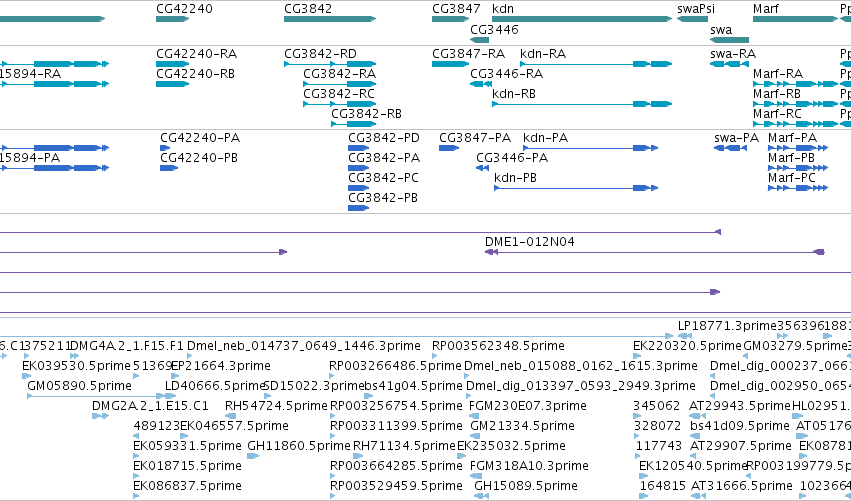Select EST AT29907.5prime
The height and width of the screenshot is (501, 851).
click(x=740, y=446)
